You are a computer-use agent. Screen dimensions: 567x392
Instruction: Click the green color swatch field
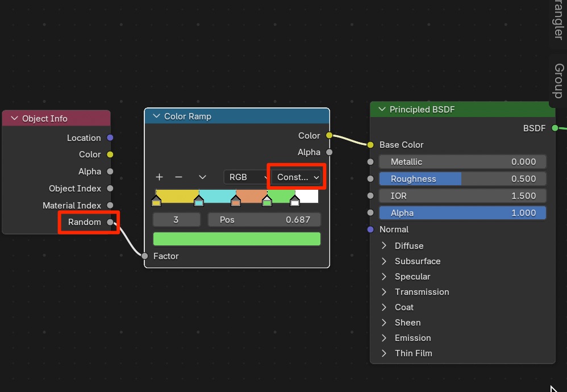237,239
